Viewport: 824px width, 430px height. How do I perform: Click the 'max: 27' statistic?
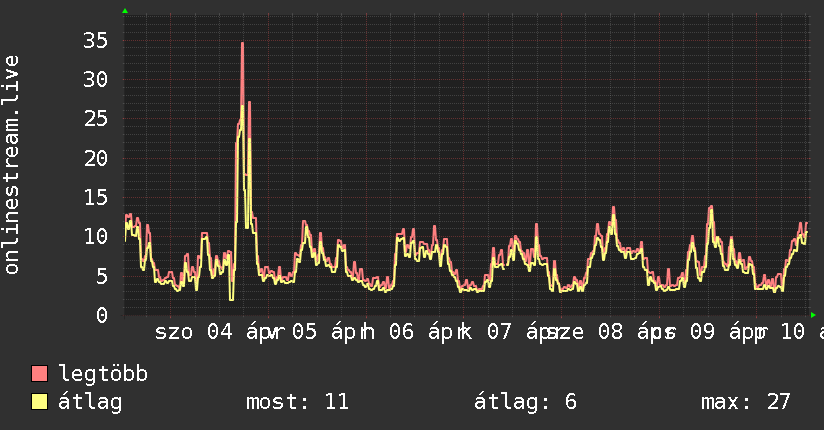[745, 402]
